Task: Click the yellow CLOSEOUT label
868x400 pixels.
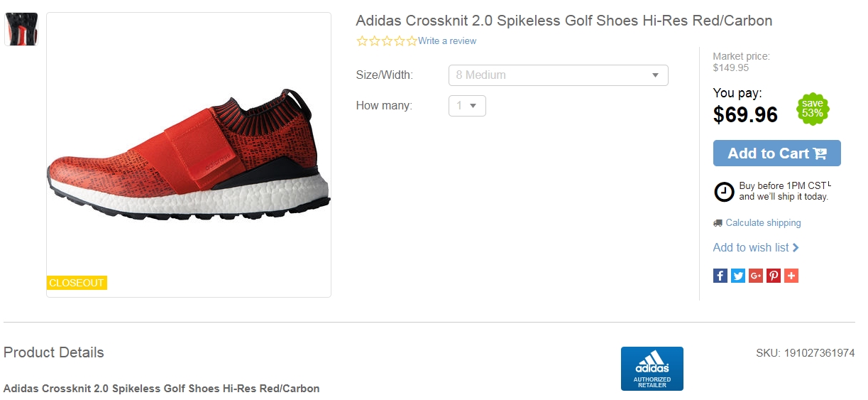Action: [x=77, y=283]
